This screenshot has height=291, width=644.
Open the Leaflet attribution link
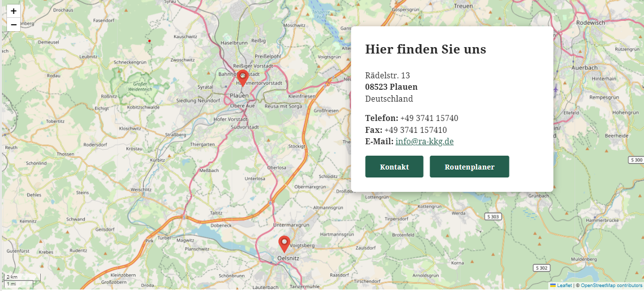coord(564,286)
